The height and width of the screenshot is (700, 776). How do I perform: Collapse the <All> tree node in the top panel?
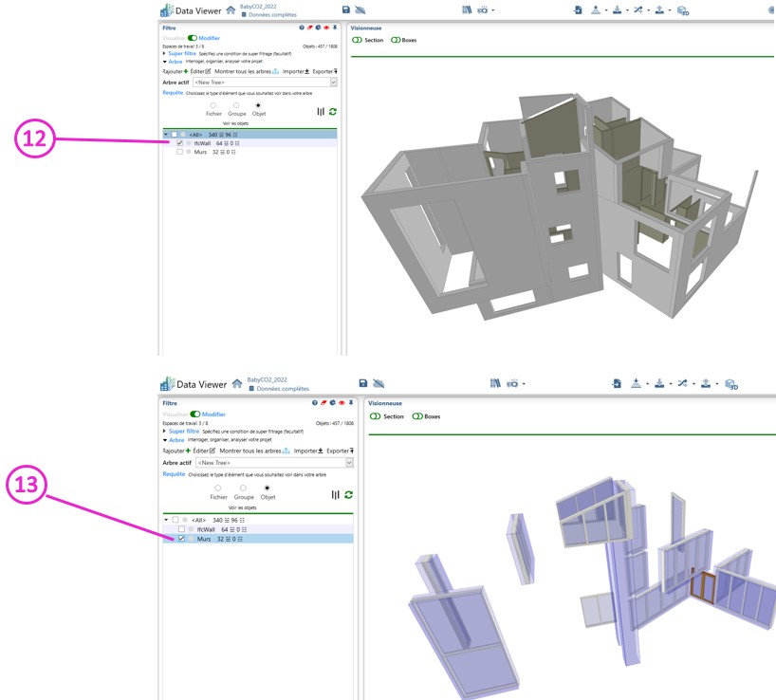[166, 135]
